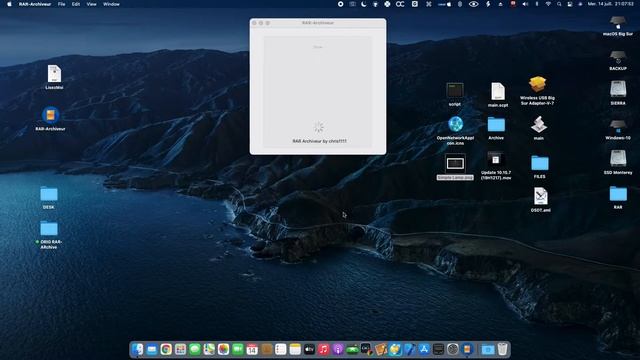640x360 pixels.
Task: Select the Wireless USB Big Sur Adapter package
Action: pos(537,84)
